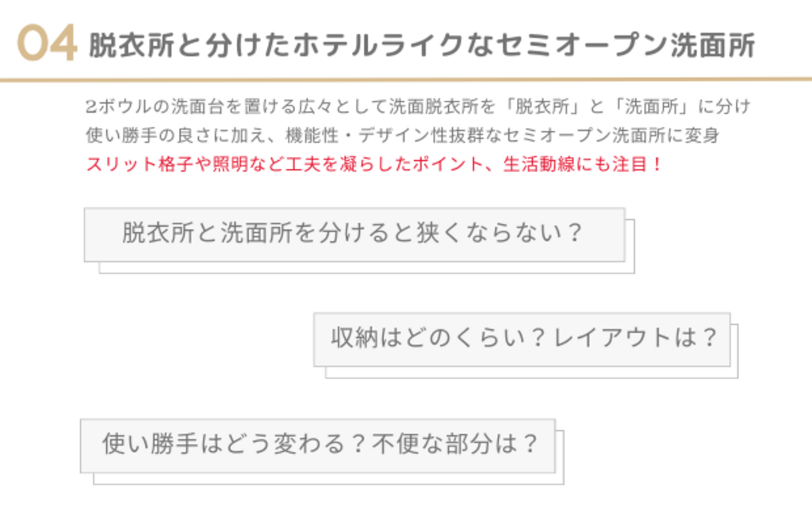Click the 脱衣所と洗面所を分けると狭くならない？ button
The image size is (812, 506).
point(354,234)
